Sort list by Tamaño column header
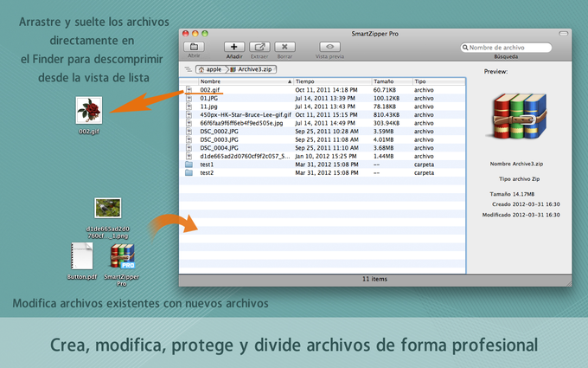 pos(392,81)
